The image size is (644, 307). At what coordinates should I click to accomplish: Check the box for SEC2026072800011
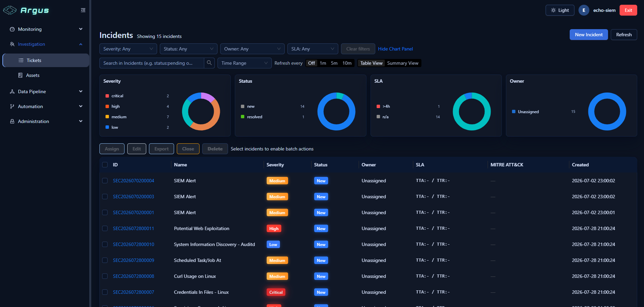(x=105, y=228)
